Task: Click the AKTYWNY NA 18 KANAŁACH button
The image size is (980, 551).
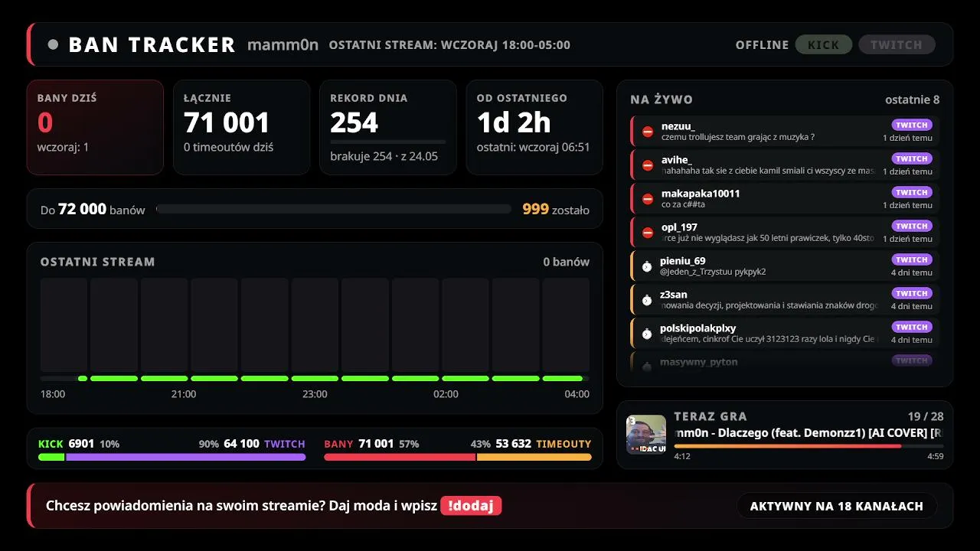Action: [x=837, y=506]
